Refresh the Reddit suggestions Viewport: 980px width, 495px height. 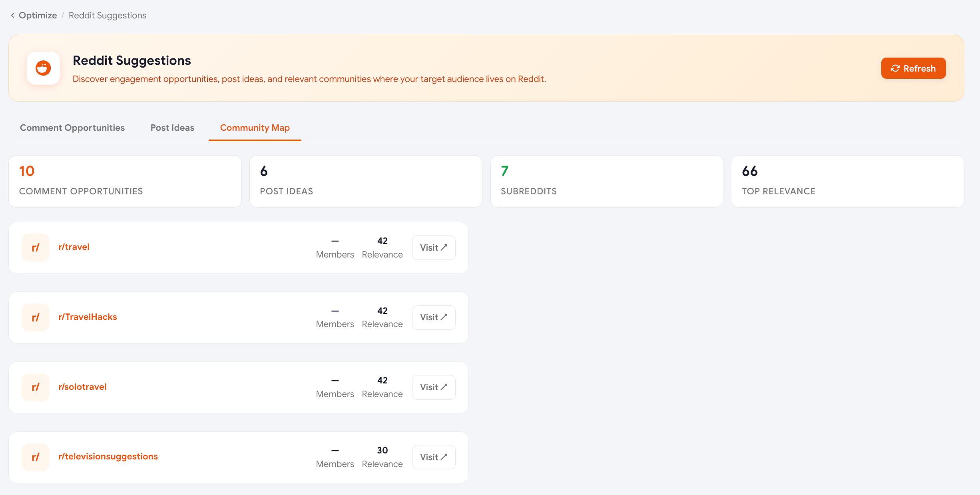[913, 68]
